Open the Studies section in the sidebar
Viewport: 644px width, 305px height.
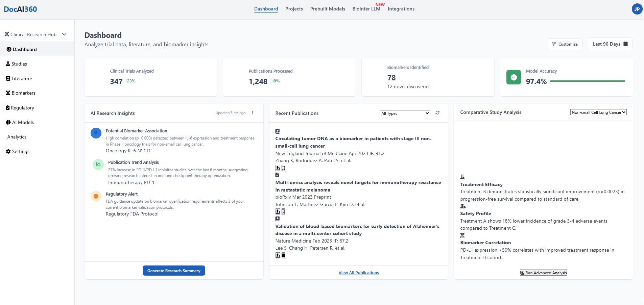tap(19, 64)
